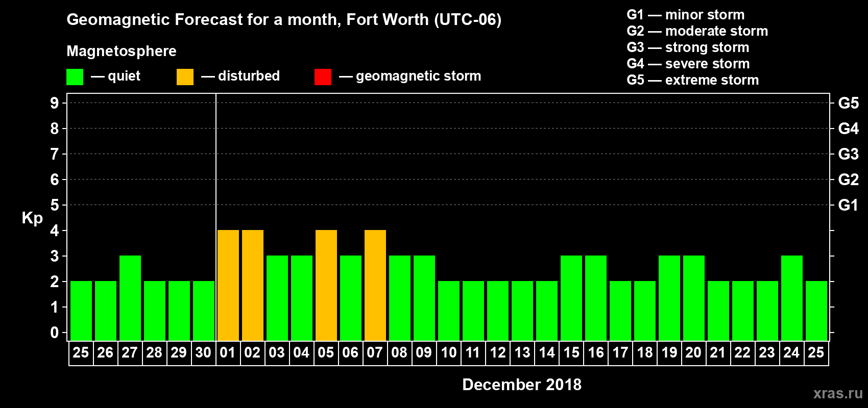This screenshot has width=868, height=408.
Task: Select the orange bar for December 01
Action: click(228, 285)
